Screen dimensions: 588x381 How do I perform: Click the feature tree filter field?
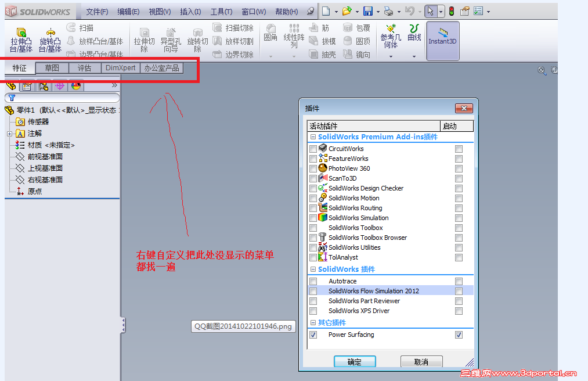point(62,98)
